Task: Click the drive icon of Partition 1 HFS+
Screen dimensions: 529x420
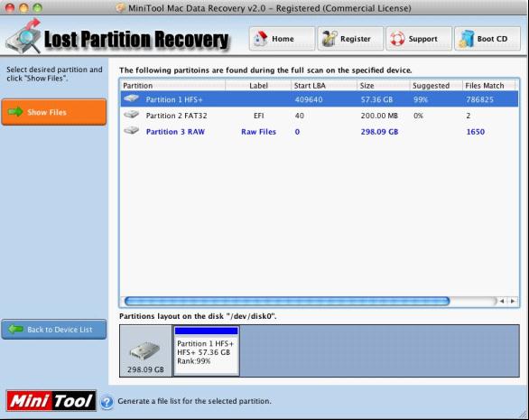Action: pos(132,99)
